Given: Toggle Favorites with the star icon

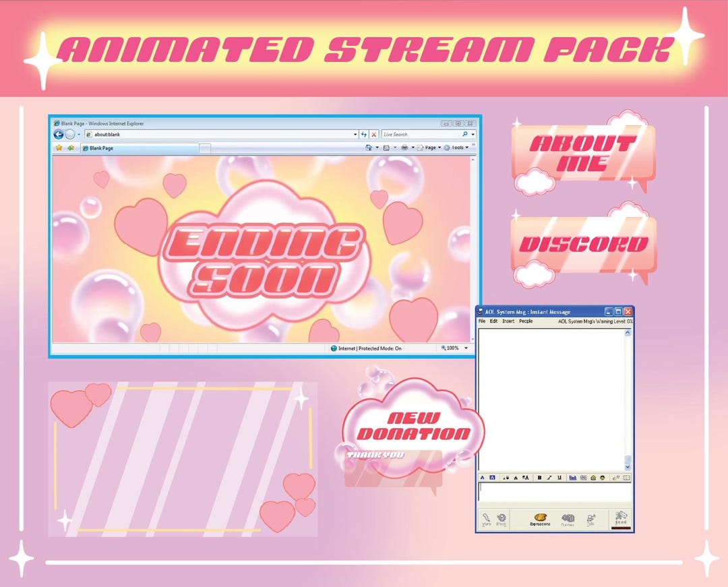Looking at the screenshot, I should pyautogui.click(x=58, y=148).
